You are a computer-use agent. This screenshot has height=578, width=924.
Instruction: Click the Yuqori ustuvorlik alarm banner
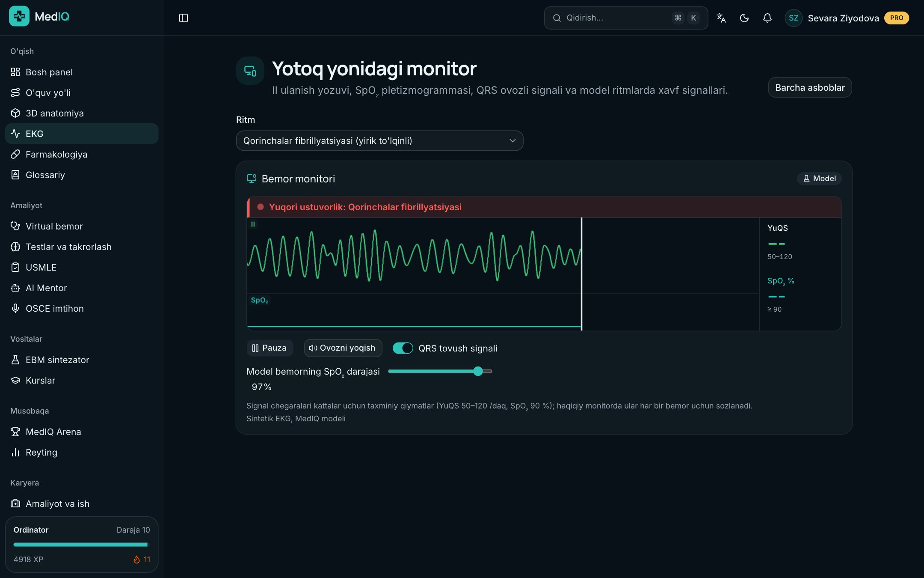click(544, 207)
